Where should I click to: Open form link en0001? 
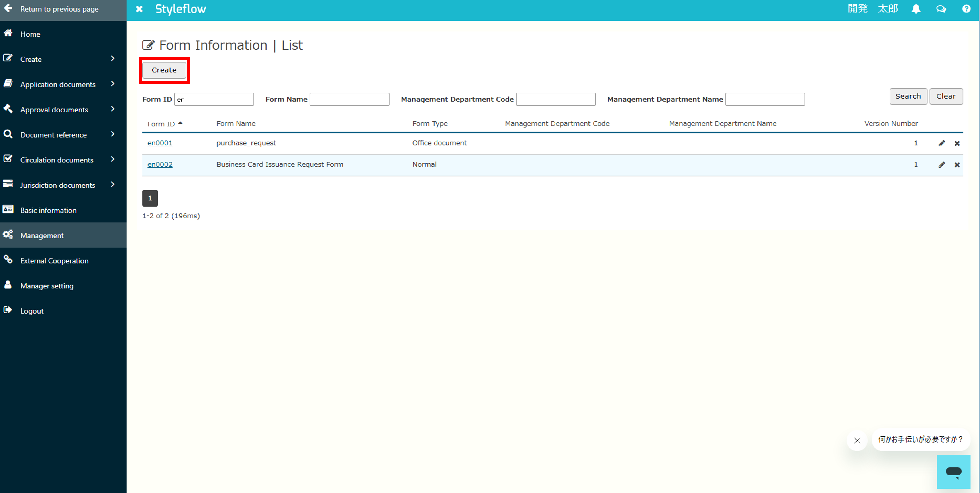tap(160, 143)
